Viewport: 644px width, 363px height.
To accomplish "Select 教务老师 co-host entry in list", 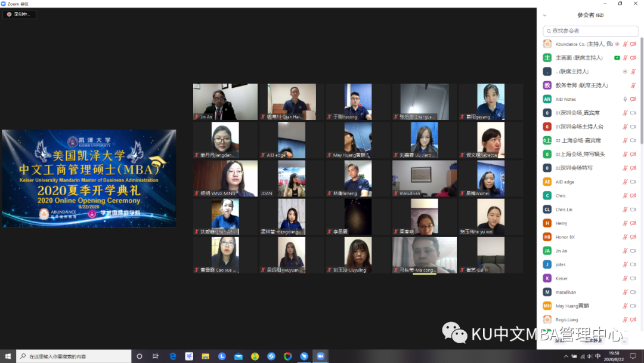I will 581,85.
